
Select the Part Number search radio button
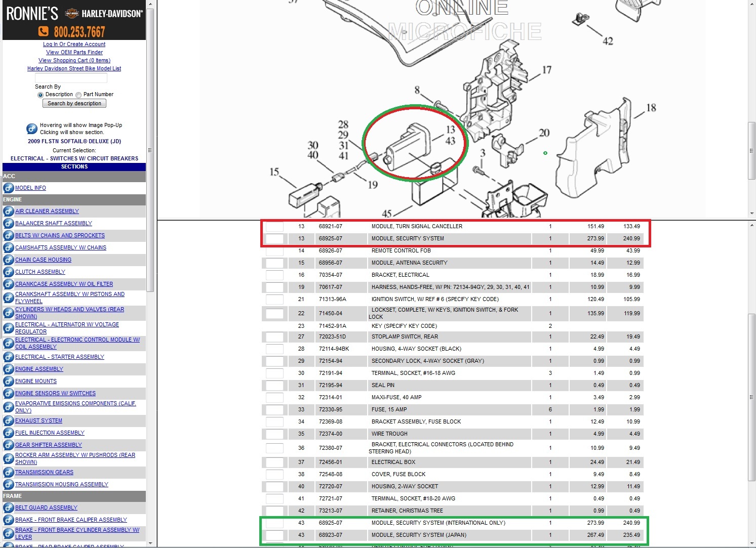click(x=78, y=95)
